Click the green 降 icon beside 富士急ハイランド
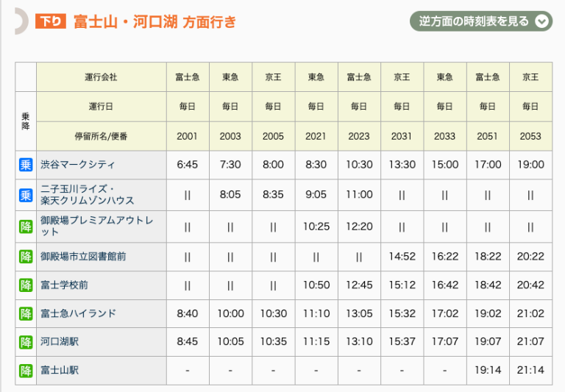Image resolution: width=565 pixels, height=392 pixels. click(x=26, y=314)
